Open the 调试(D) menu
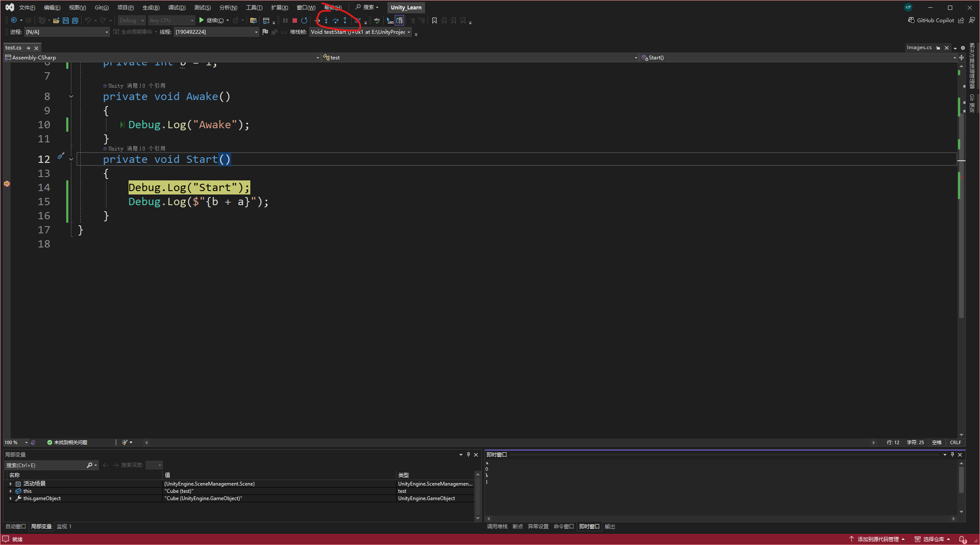Screen dimensions: 980x545 click(x=176, y=8)
